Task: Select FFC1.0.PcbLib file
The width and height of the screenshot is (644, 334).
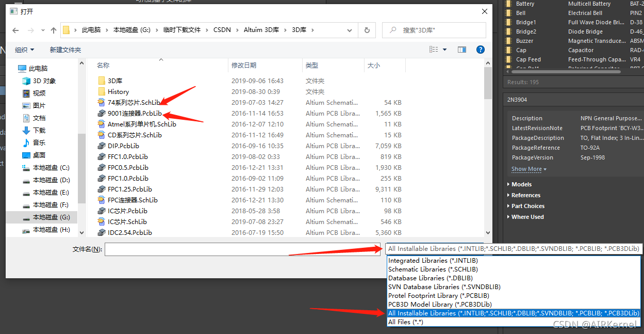Action: (x=127, y=157)
